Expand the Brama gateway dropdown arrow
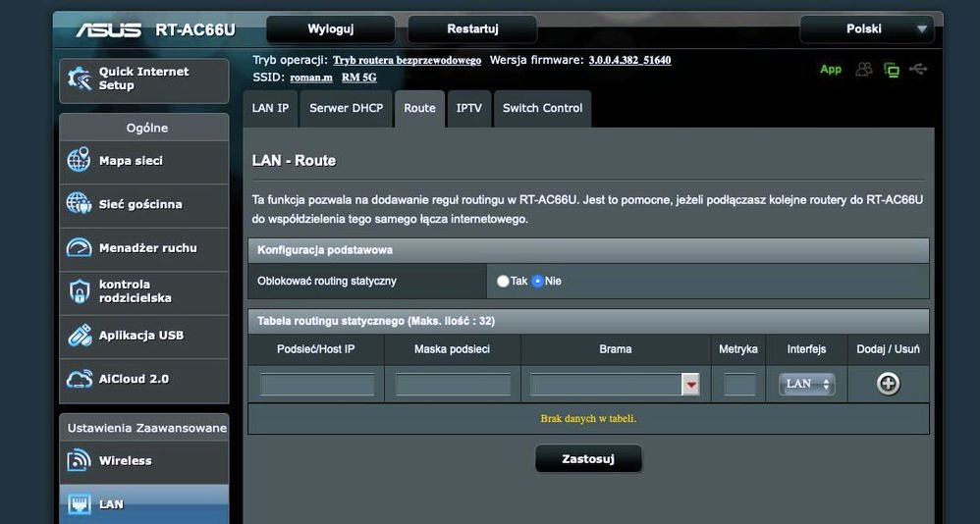980x524 pixels. pos(691,385)
